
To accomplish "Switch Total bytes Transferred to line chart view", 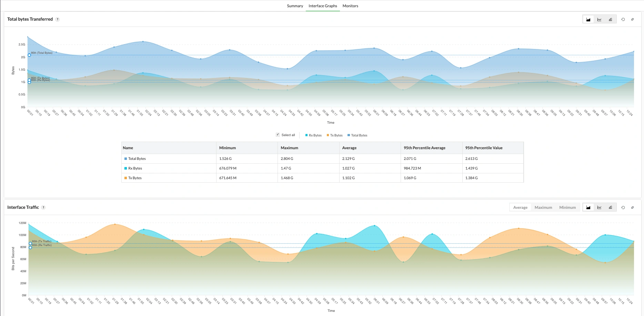I will [599, 19].
